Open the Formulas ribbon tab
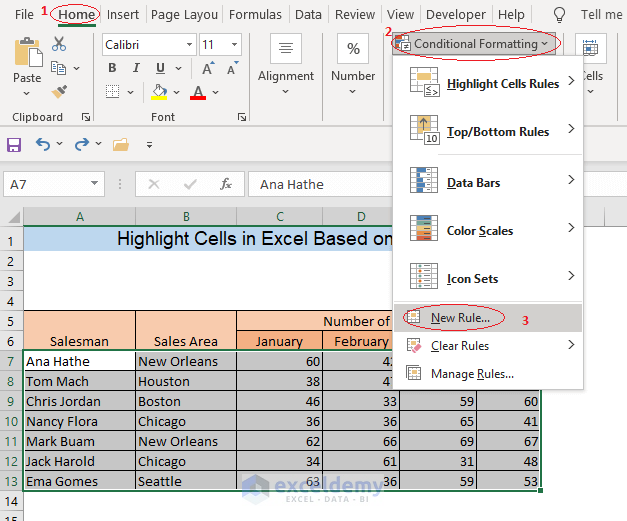 click(255, 15)
